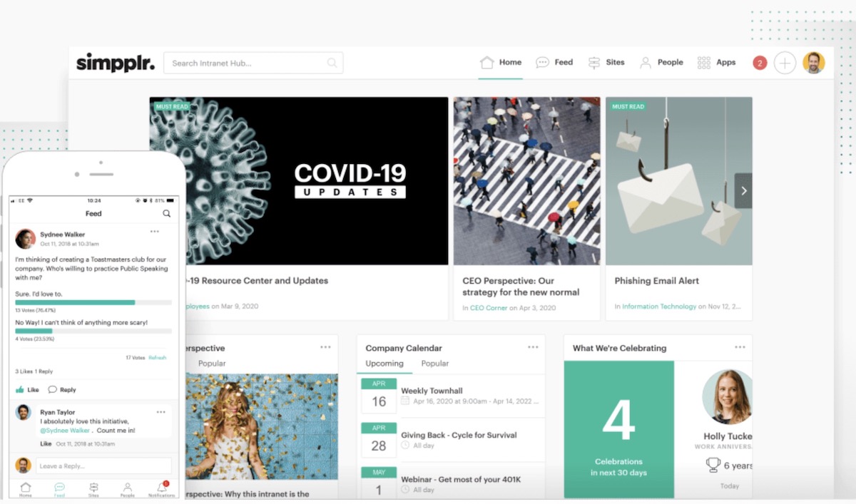The height and width of the screenshot is (504, 856).
Task: Open What We're Celebrating three-dot menu
Action: pos(740,347)
